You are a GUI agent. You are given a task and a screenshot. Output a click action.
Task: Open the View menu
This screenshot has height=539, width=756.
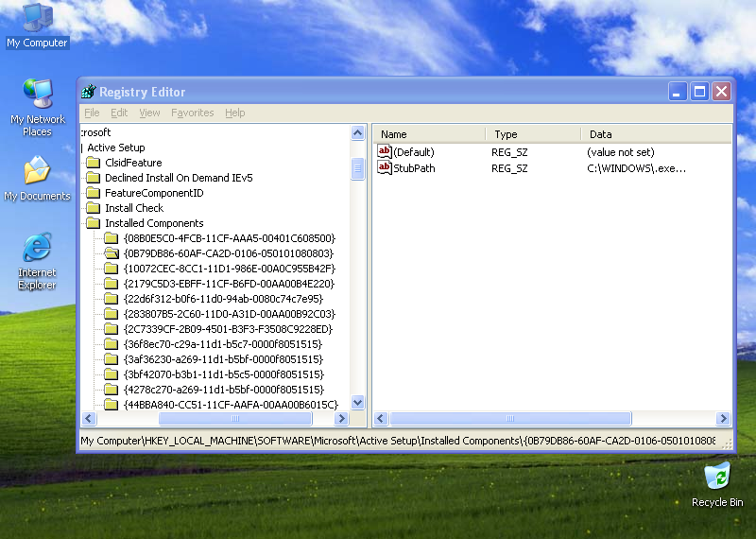point(149,113)
